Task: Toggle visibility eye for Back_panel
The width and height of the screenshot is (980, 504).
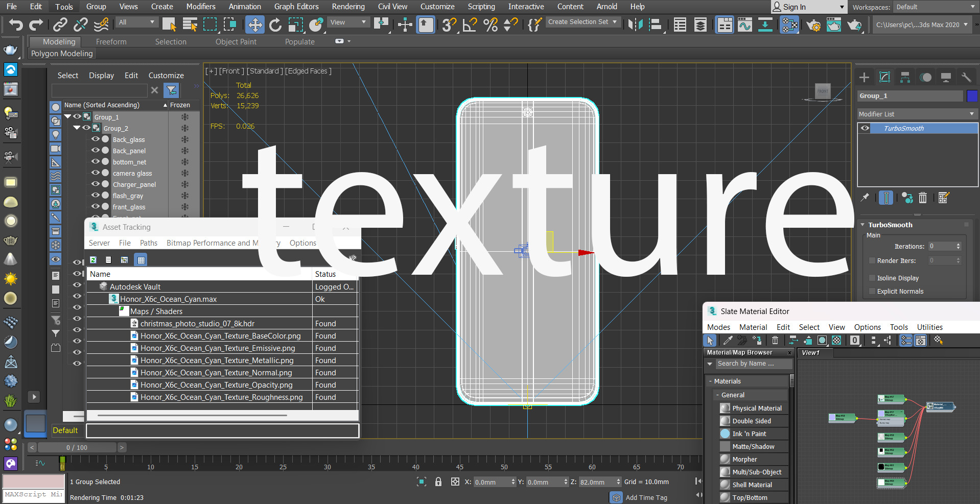Action: click(x=96, y=150)
